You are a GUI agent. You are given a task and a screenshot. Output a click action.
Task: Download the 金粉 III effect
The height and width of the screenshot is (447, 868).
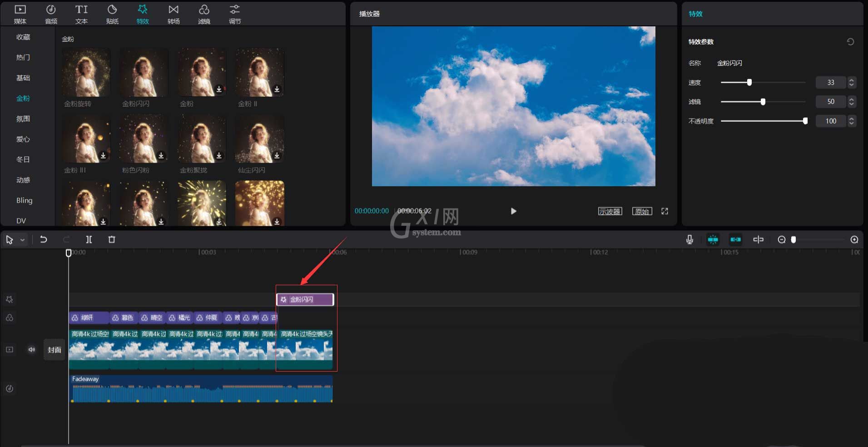[x=103, y=155]
